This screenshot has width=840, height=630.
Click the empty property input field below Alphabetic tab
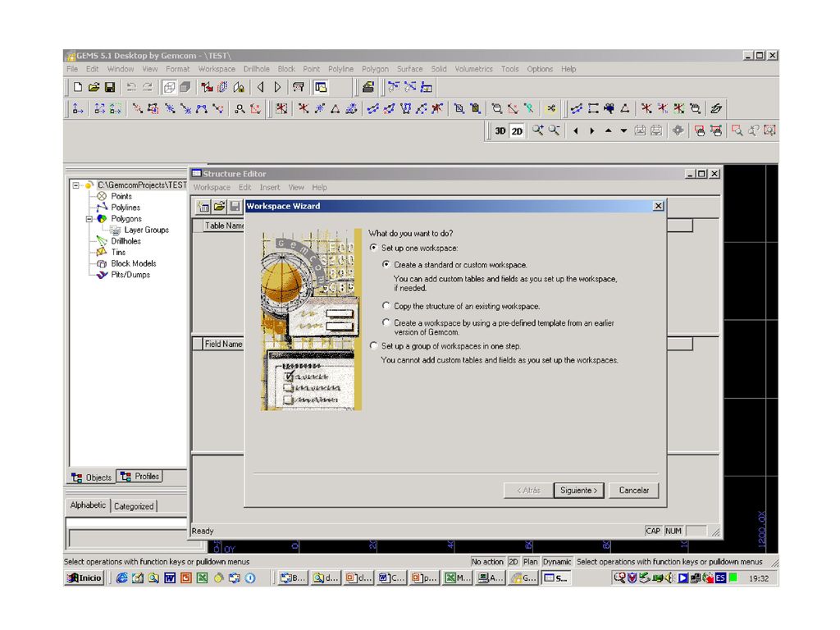coord(126,523)
